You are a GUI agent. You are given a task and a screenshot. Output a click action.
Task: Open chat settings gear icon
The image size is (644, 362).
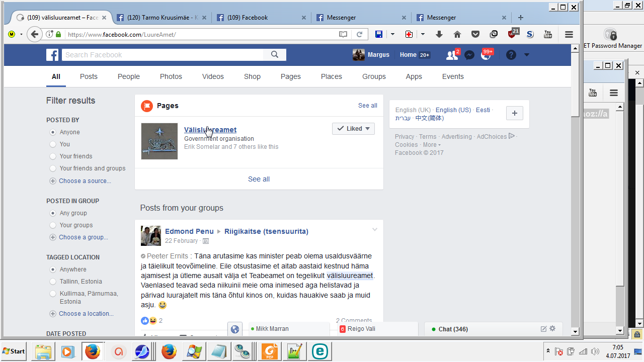click(x=552, y=329)
